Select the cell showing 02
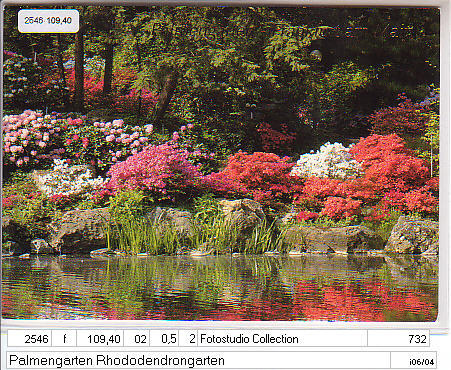Screen dimensions: 451x370 (x=137, y=339)
